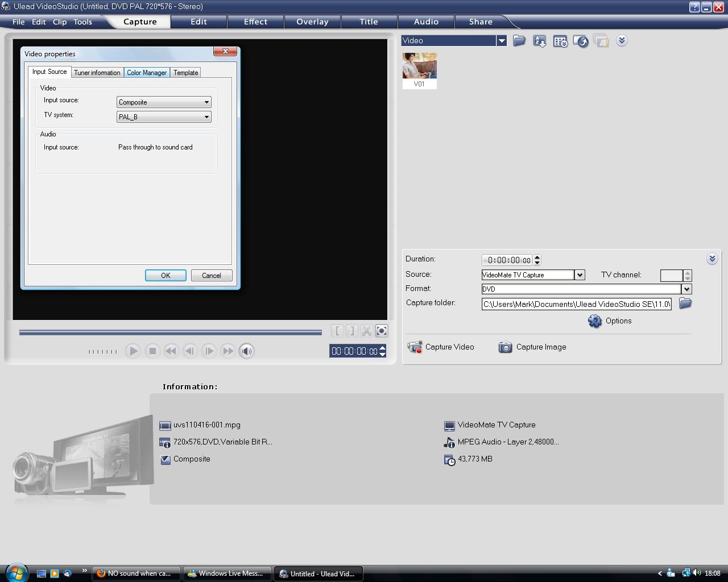Open the library manager icon

(x=560, y=41)
